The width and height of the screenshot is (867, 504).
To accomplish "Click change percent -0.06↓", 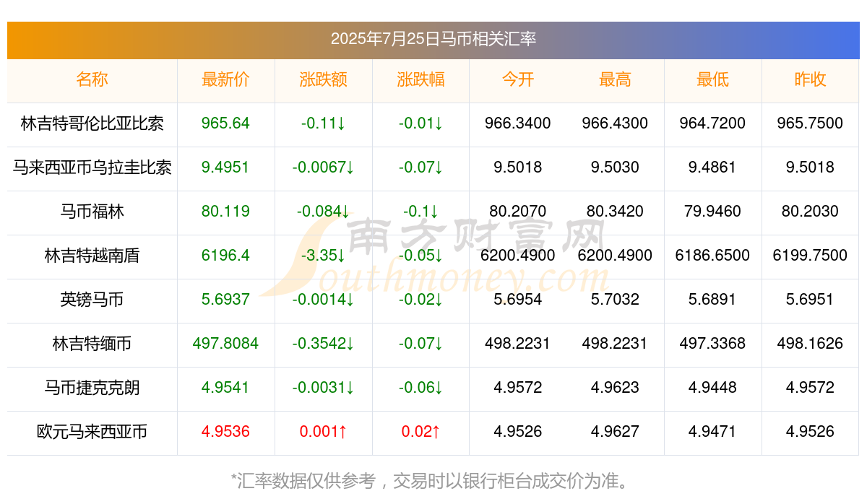I will point(420,388).
